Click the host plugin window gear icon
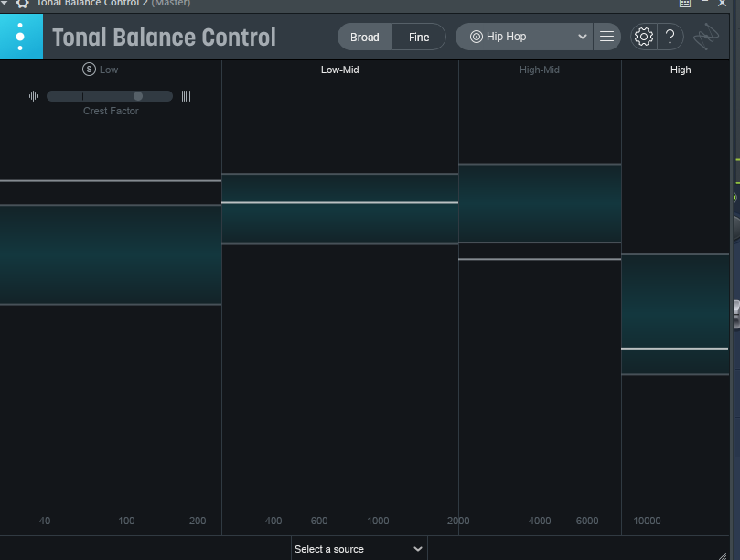Image resolution: width=740 pixels, height=560 pixels. pos(22,4)
